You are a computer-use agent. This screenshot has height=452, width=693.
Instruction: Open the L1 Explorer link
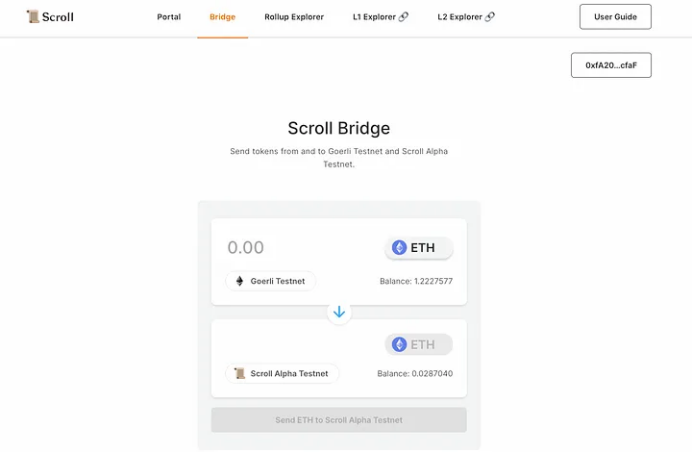point(374,17)
